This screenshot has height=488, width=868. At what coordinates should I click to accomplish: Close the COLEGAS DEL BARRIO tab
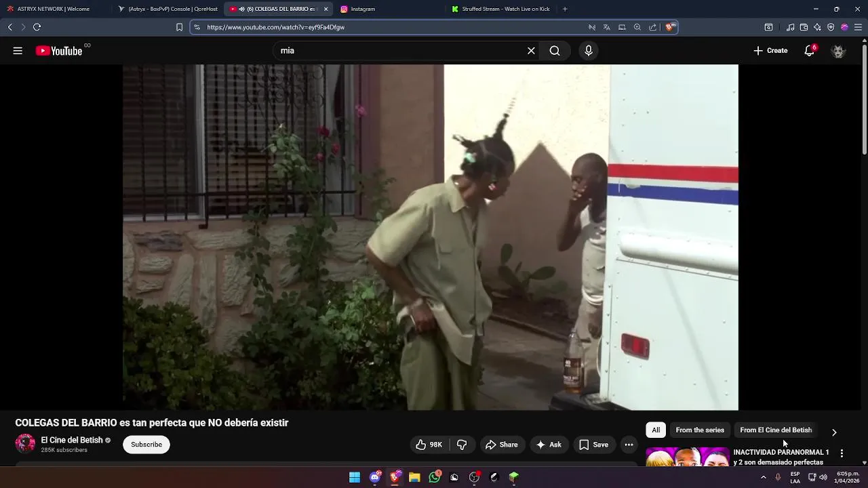[326, 9]
